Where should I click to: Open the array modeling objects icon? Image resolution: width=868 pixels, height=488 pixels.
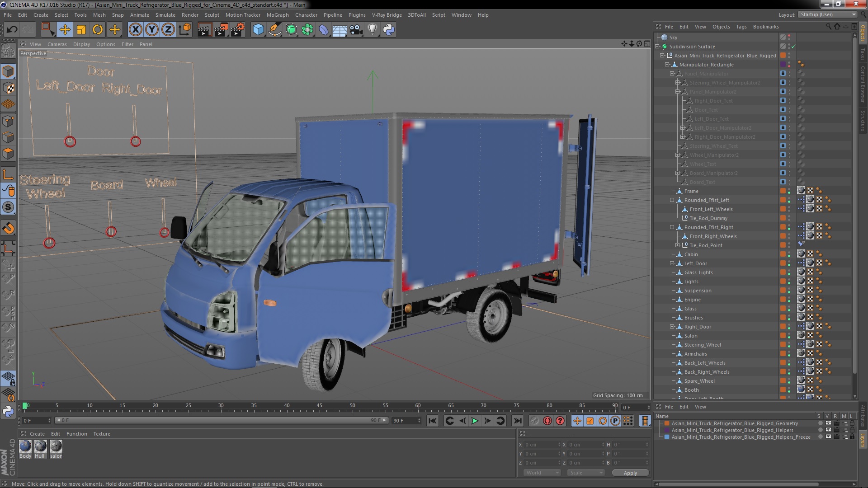coord(307,30)
